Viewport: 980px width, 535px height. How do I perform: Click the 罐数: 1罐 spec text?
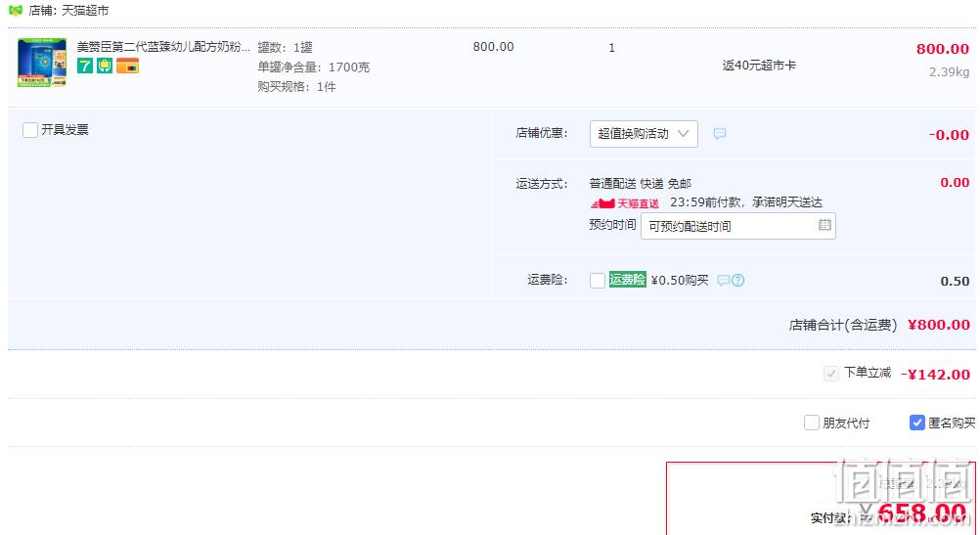pyautogui.click(x=285, y=48)
